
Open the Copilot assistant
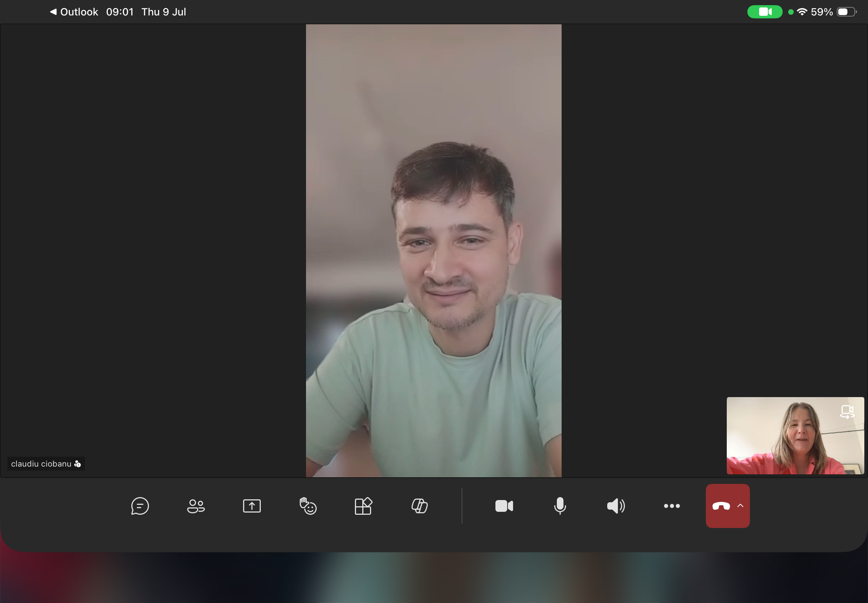coord(419,506)
